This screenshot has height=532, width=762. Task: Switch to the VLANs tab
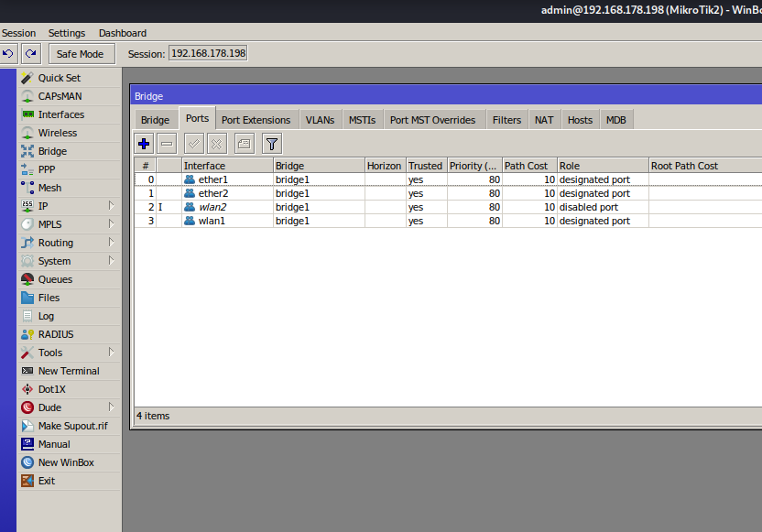[320, 120]
